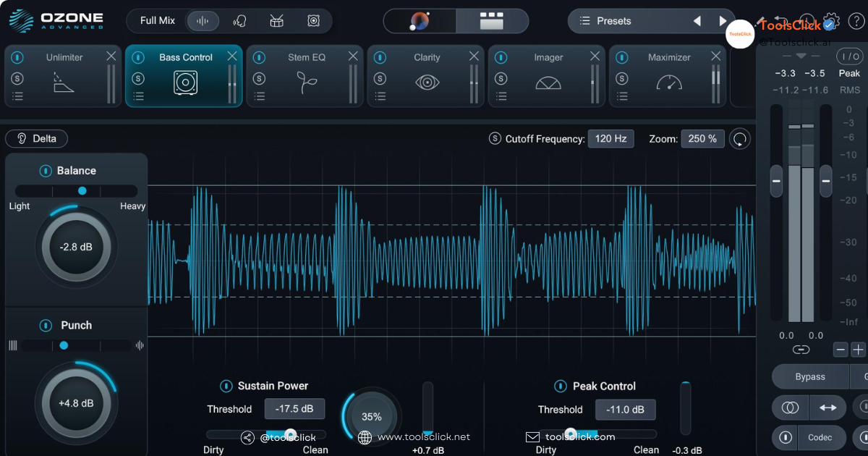
Task: Select the drums stem icon
Action: 276,21
